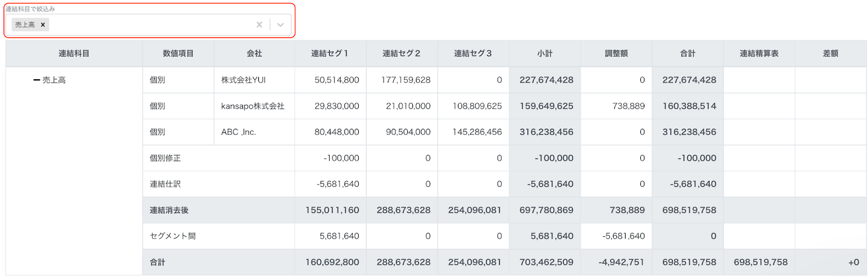The image size is (868, 277).
Task: Select the 連結セグ3 column header
Action: point(473,54)
